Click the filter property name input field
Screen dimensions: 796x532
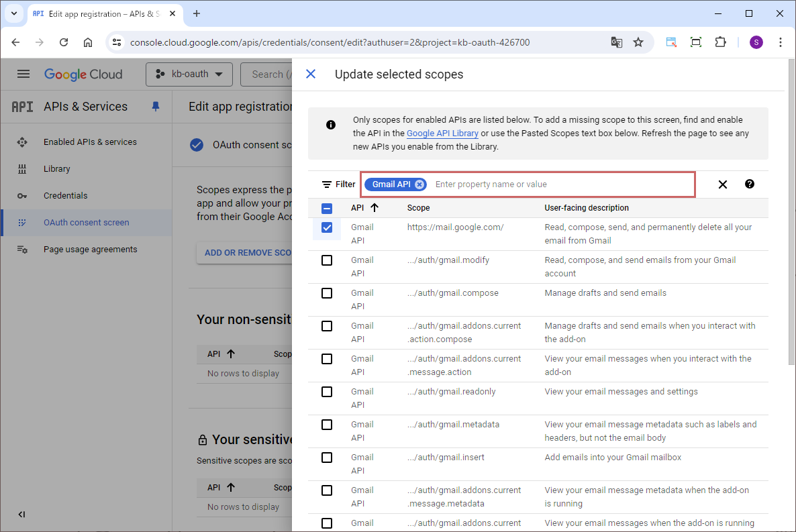(560, 184)
